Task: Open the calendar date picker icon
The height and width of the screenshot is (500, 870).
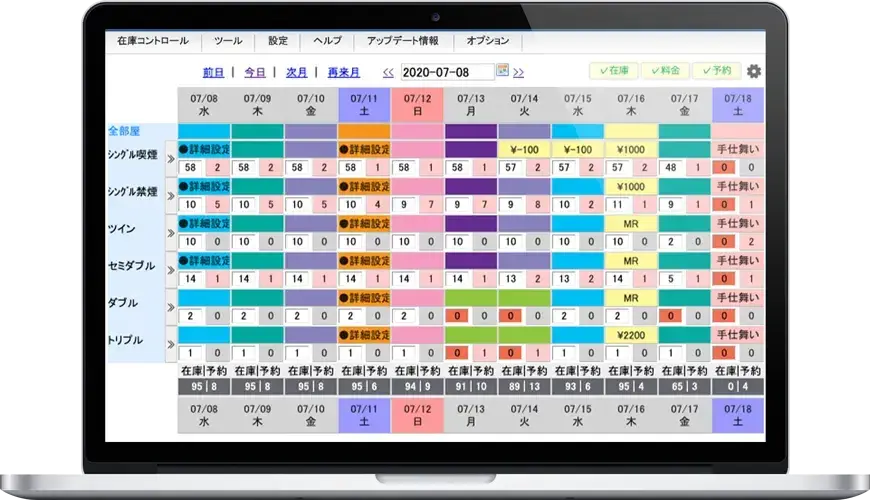Action: 502,70
